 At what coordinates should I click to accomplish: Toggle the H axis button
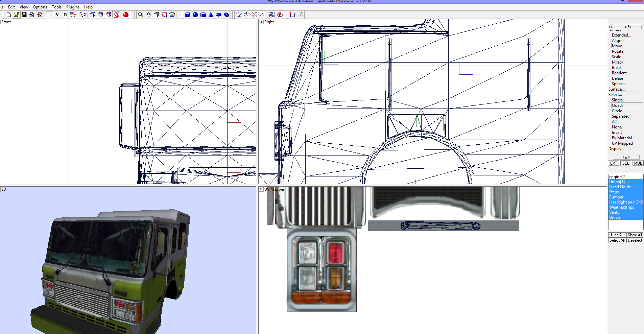(x=49, y=15)
